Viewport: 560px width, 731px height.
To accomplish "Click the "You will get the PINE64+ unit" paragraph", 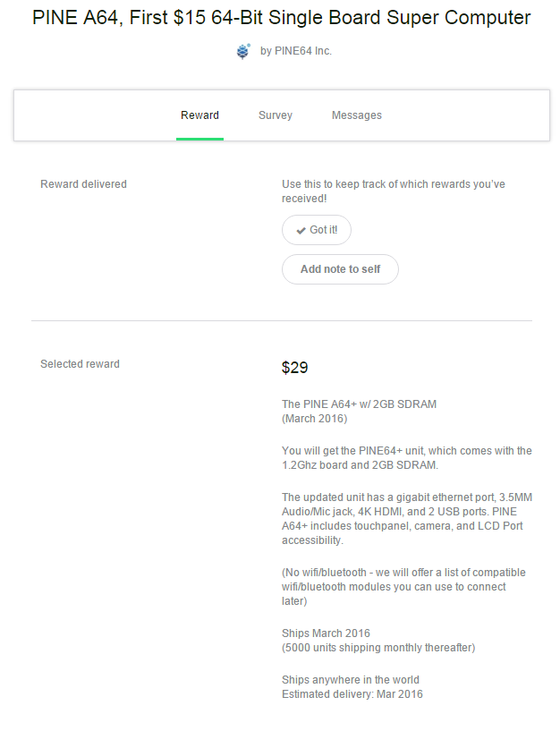I will [406, 457].
